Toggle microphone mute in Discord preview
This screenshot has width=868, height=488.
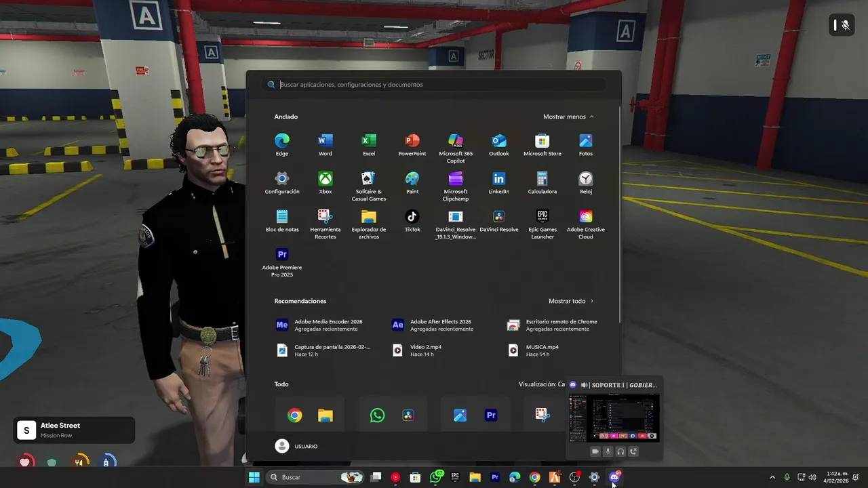608,451
